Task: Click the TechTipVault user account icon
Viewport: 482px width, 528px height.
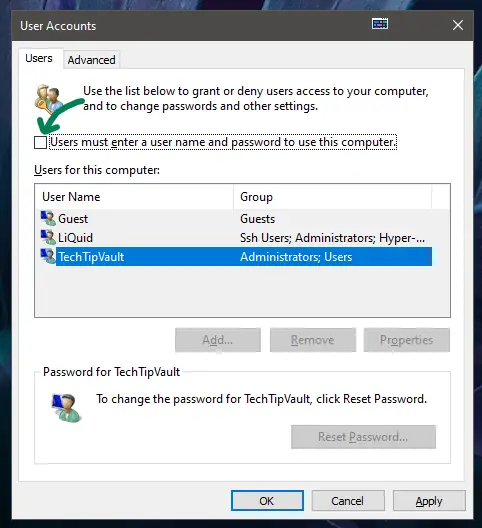Action: tap(48, 256)
